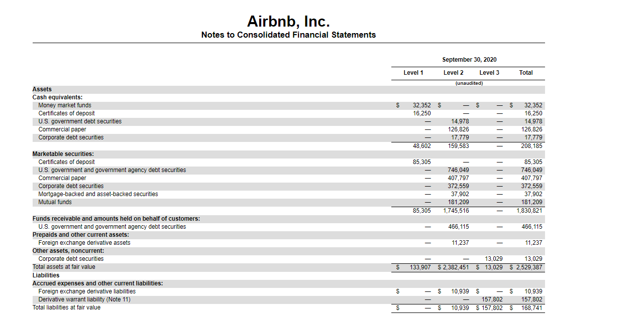Select Level 2 value 746,049 under marketable securities
The image size is (644, 316).
pos(458,170)
